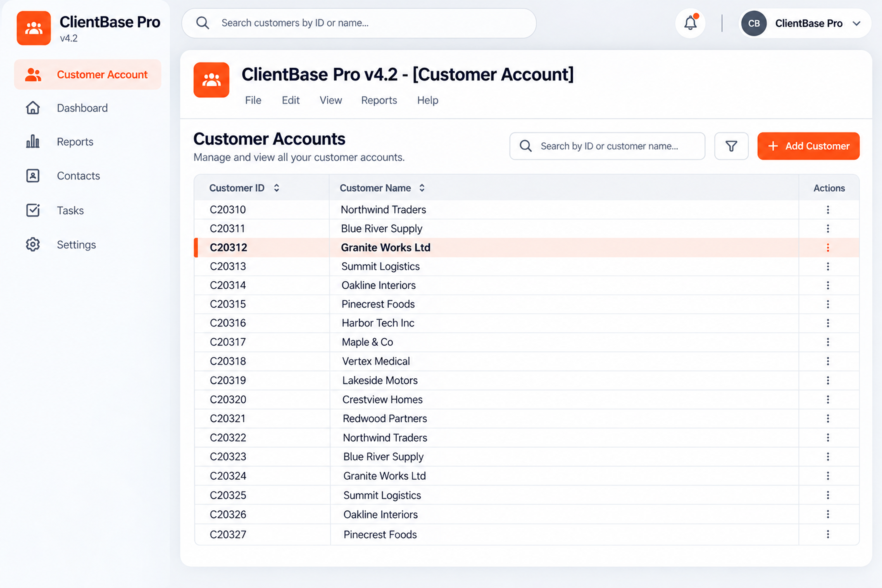This screenshot has width=882, height=588.
Task: Open actions menu for Granite Works Ltd C20312
Action: pyautogui.click(x=828, y=247)
